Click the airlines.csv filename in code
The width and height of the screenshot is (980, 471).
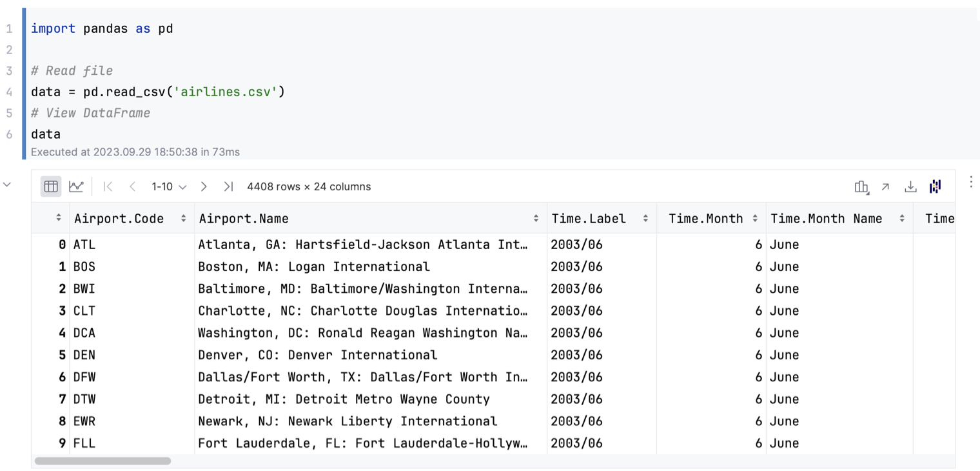[x=226, y=92]
